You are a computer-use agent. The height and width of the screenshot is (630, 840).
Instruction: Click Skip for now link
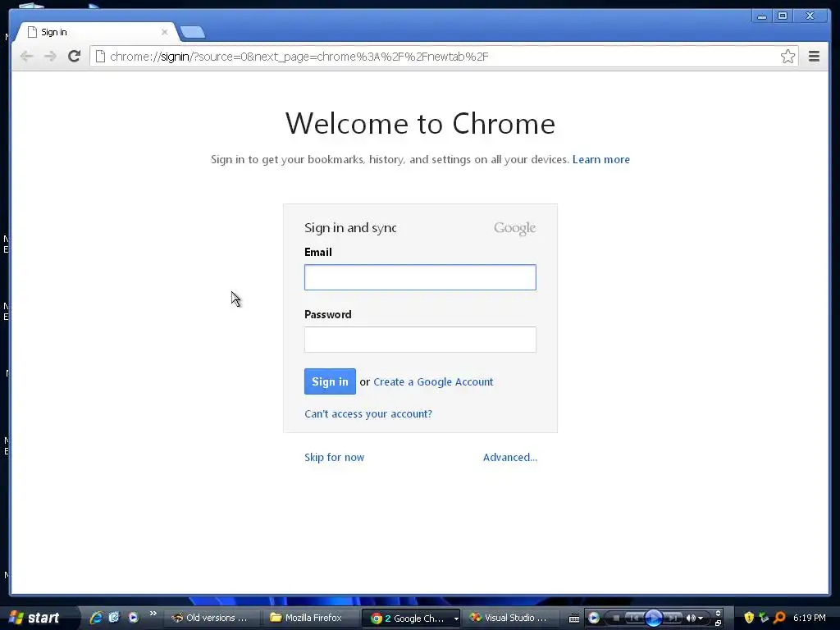[335, 458]
